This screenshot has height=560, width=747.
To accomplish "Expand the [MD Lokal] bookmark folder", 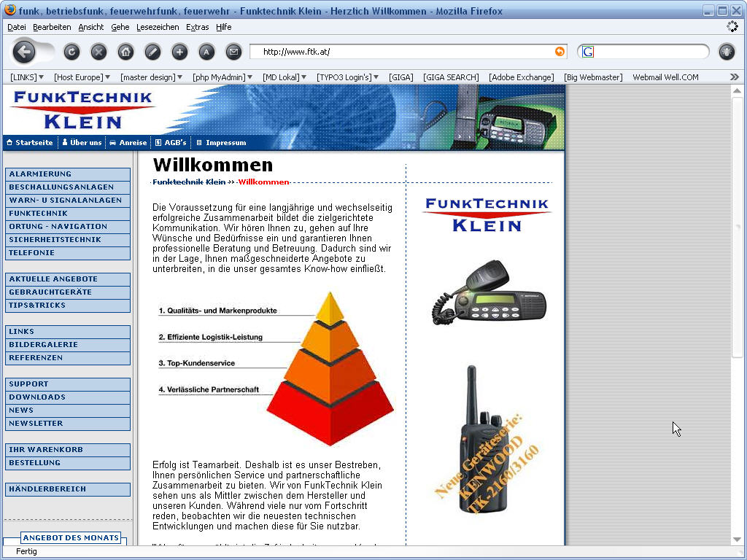I will point(285,77).
